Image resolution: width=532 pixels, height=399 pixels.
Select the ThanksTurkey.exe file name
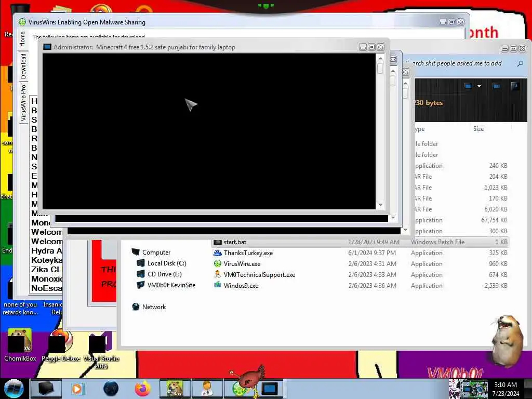tap(248, 253)
